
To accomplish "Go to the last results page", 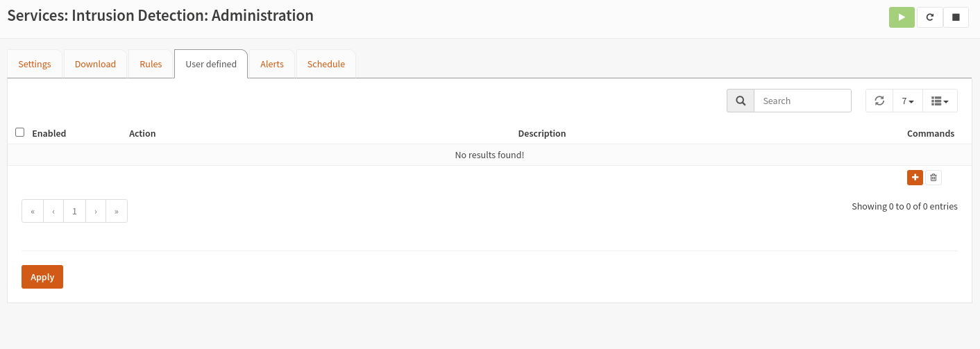I will tap(117, 212).
